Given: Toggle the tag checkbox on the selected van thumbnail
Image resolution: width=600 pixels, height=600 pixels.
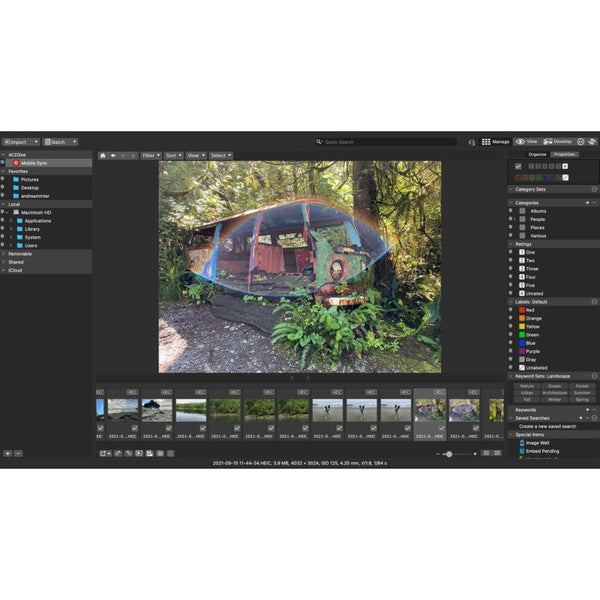Looking at the screenshot, I should click(442, 428).
